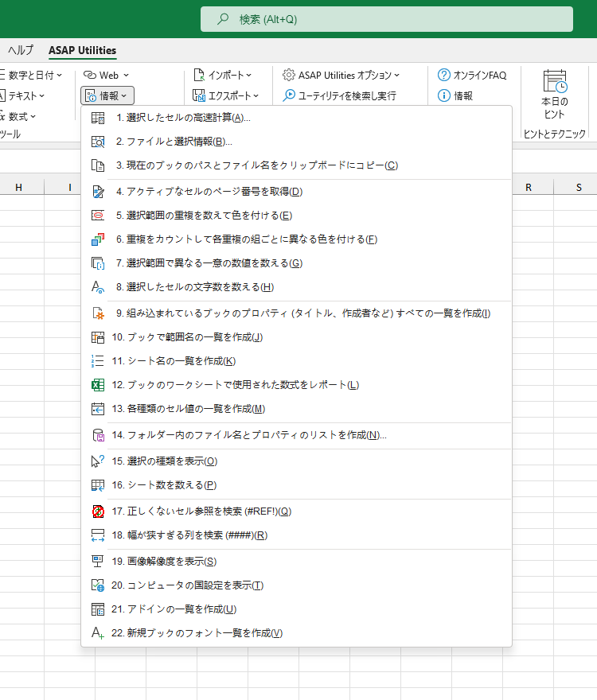Click the green Excel icon for item 12

point(98,385)
